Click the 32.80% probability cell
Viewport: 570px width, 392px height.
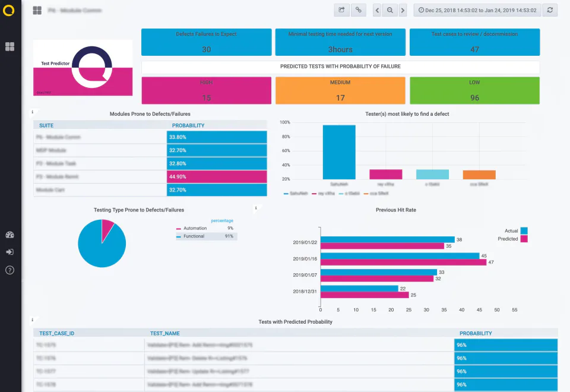pos(217,164)
